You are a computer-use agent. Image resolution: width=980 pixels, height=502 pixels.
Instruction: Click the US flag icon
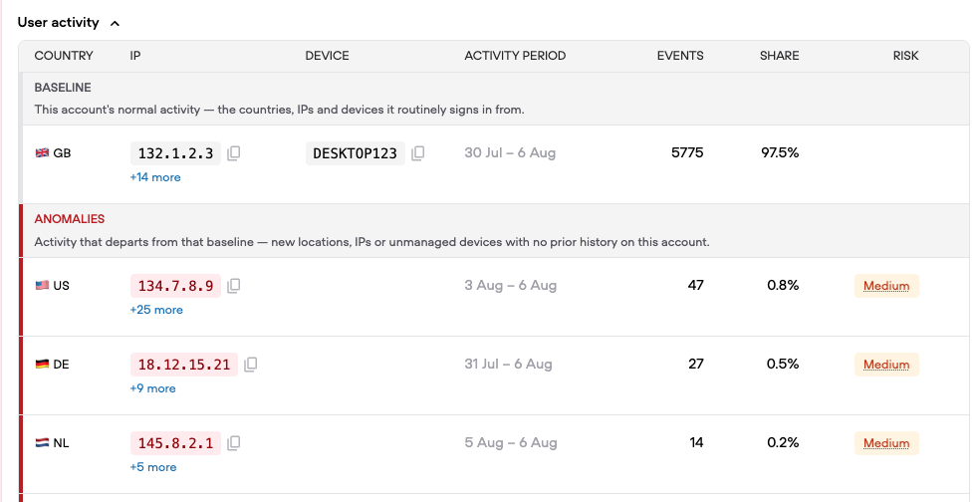point(42,285)
